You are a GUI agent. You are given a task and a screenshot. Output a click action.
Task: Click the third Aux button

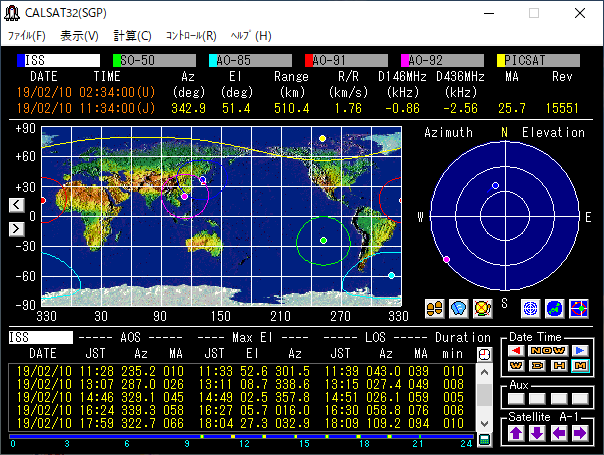pyautogui.click(x=559, y=399)
